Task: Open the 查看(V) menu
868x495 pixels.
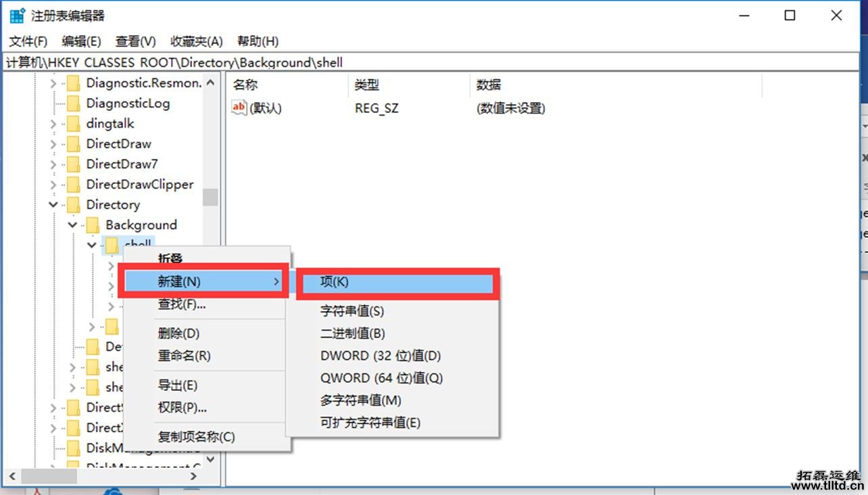Action: [135, 41]
